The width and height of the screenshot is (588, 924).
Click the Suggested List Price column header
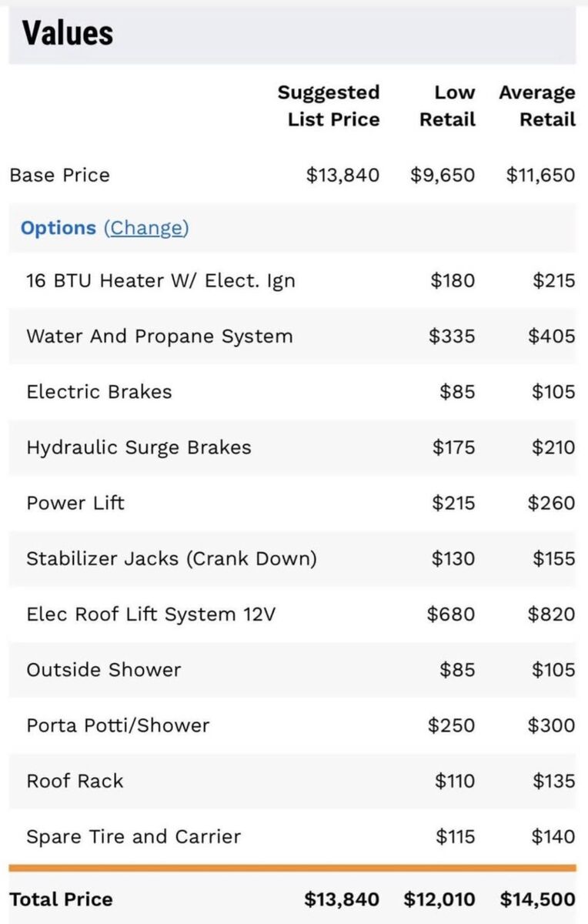pyautogui.click(x=329, y=105)
